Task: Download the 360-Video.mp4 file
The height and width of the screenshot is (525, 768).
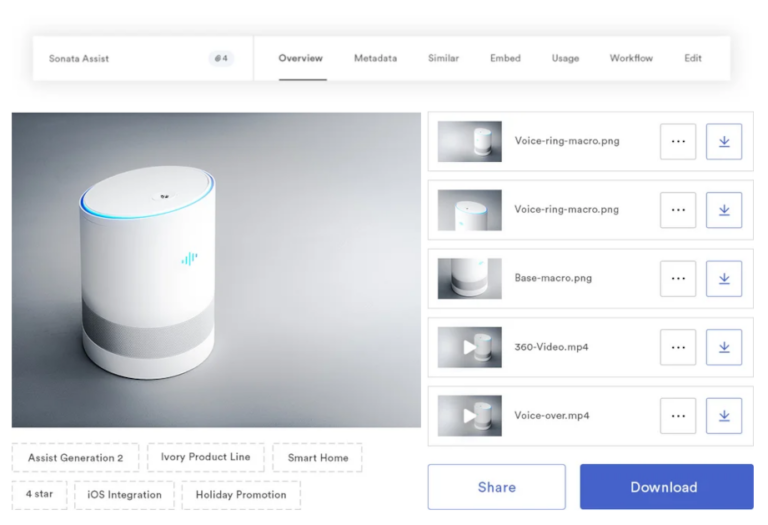Action: [x=723, y=347]
